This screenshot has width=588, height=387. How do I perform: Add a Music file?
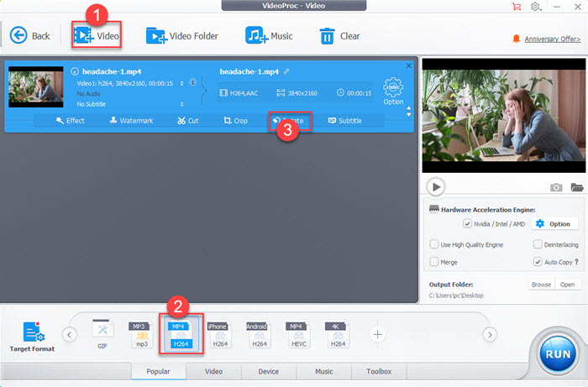(269, 36)
